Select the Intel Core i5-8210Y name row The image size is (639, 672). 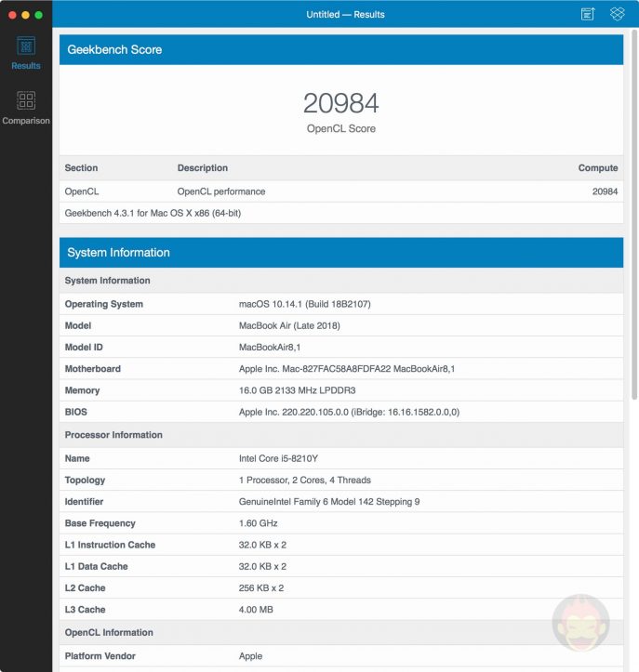click(x=340, y=459)
